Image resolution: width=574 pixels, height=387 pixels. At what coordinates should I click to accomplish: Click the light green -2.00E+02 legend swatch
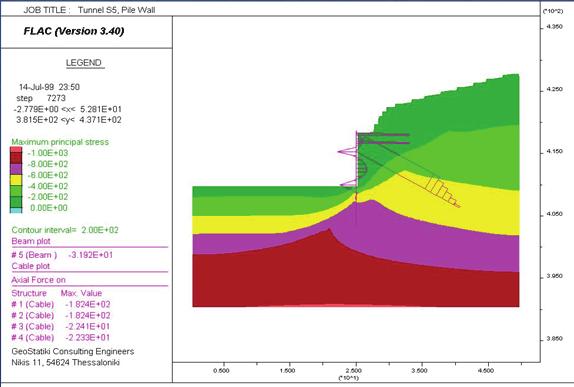coord(16,191)
